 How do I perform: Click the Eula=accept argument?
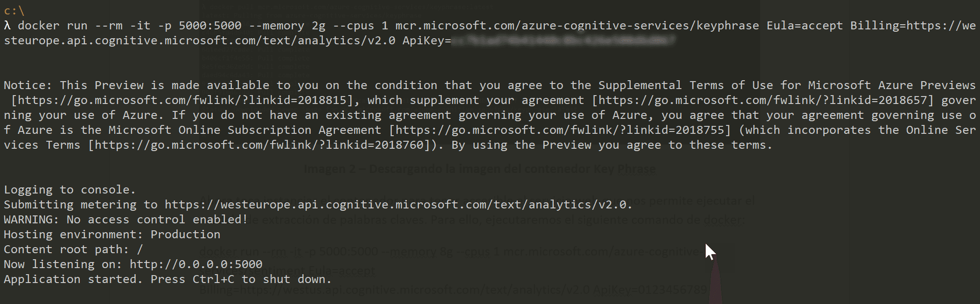[805, 26]
